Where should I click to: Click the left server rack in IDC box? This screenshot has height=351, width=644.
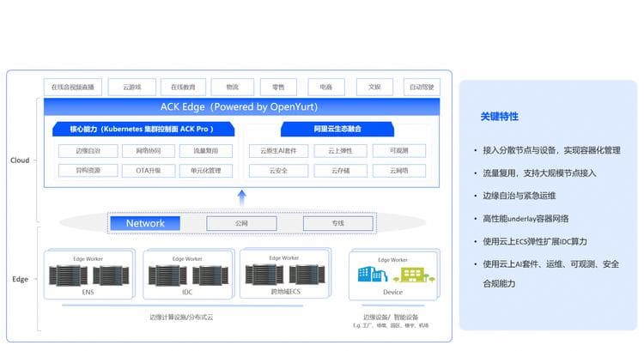pos(167,275)
